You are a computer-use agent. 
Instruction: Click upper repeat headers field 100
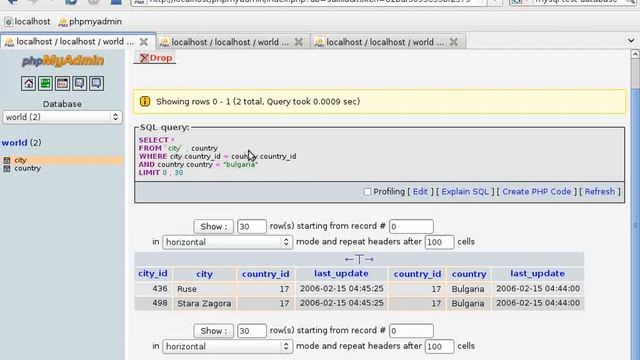pos(440,242)
